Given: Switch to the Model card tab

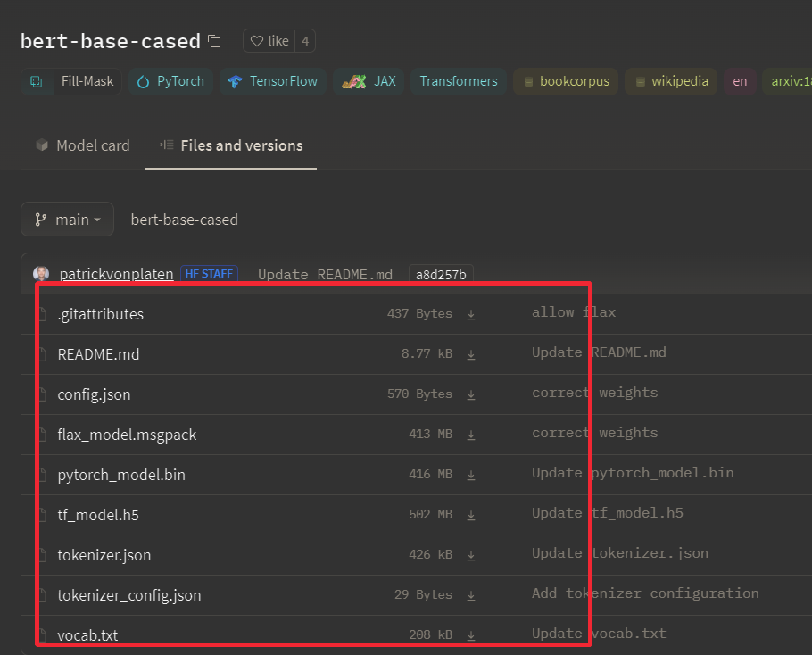Looking at the screenshot, I should coord(82,145).
